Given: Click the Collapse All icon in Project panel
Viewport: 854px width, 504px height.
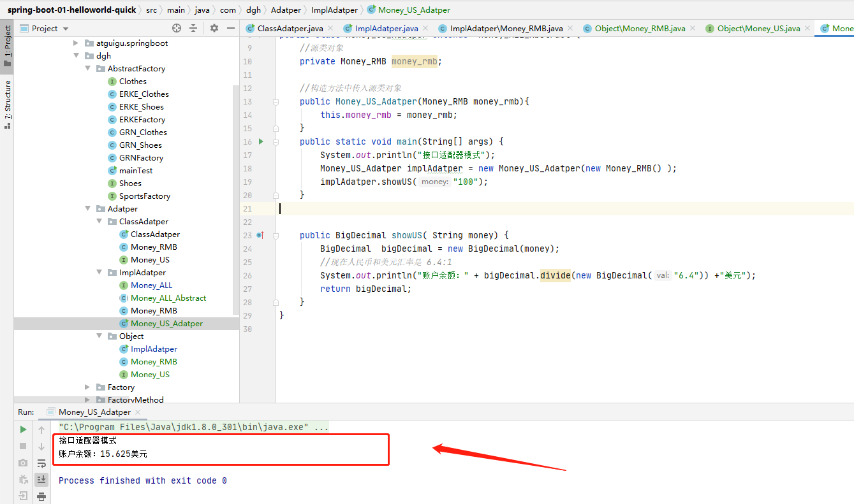Looking at the screenshot, I should point(193,28).
